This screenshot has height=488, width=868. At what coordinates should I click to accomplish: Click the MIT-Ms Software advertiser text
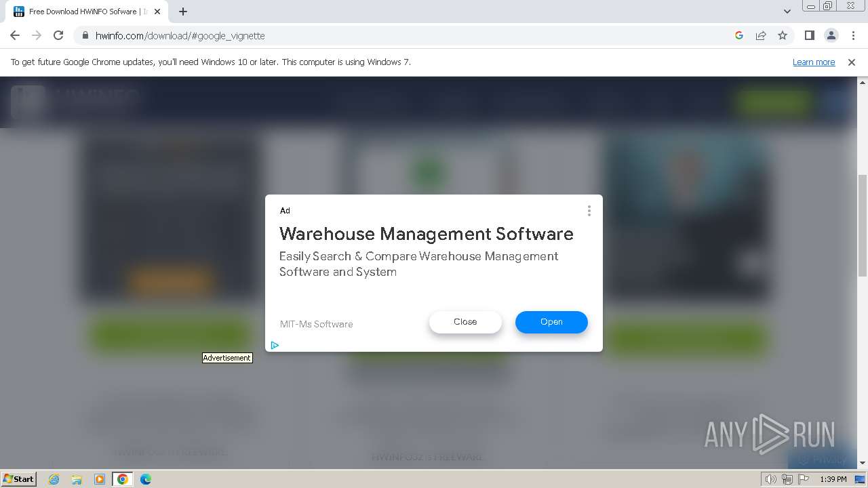(317, 324)
